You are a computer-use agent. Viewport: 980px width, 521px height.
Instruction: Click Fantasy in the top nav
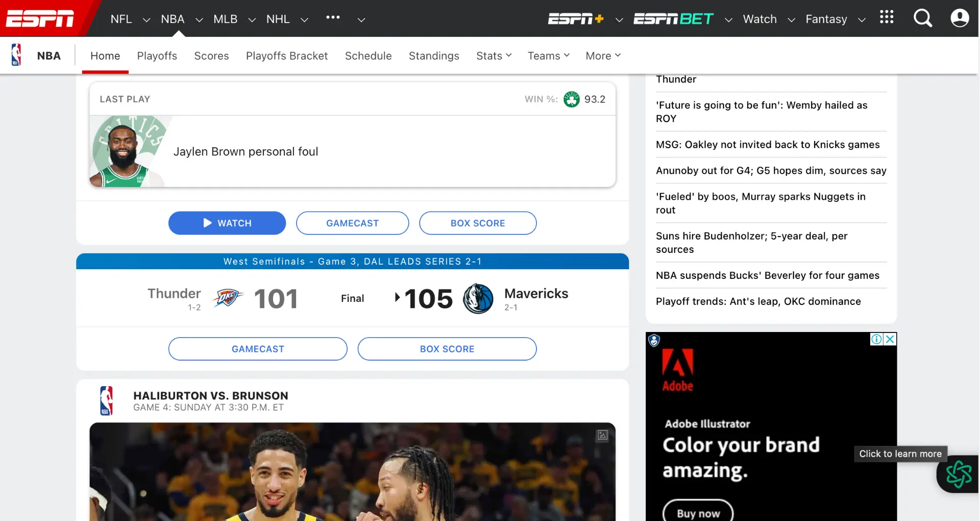point(826,19)
